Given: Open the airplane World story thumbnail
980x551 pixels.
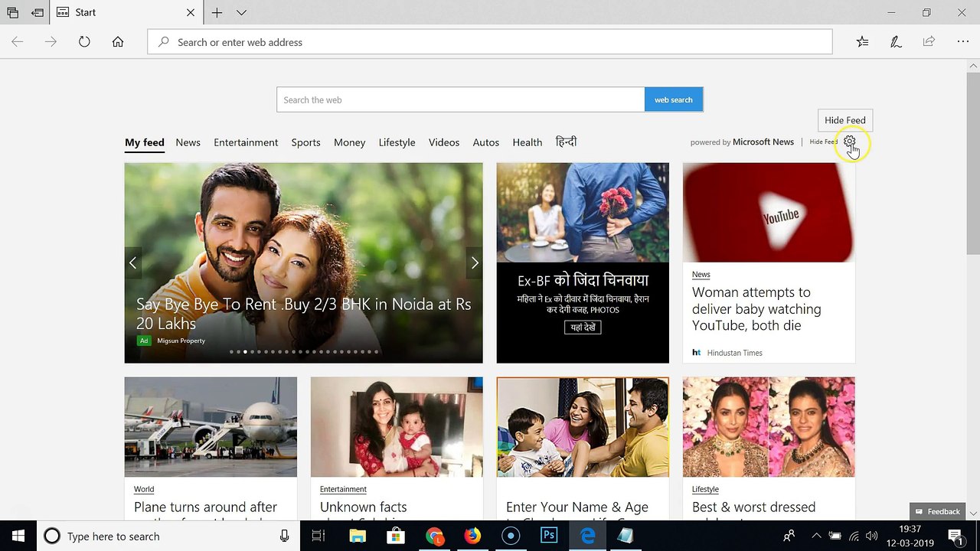Looking at the screenshot, I should tap(211, 427).
